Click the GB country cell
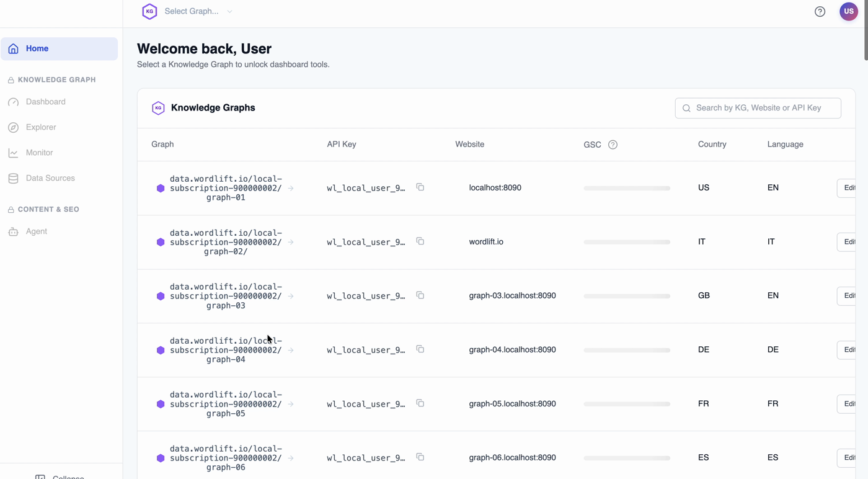 pyautogui.click(x=704, y=296)
